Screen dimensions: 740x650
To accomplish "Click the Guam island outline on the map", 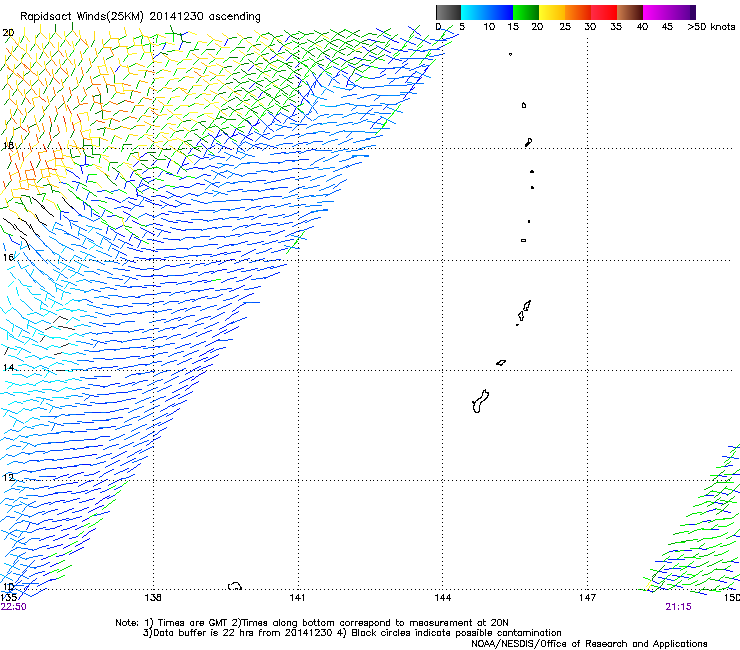I will [x=480, y=401].
